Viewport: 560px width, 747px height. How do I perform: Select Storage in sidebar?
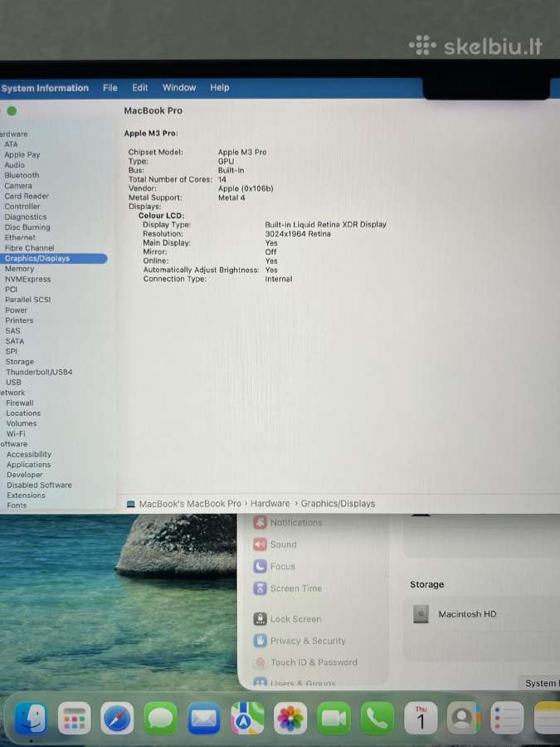point(20,362)
